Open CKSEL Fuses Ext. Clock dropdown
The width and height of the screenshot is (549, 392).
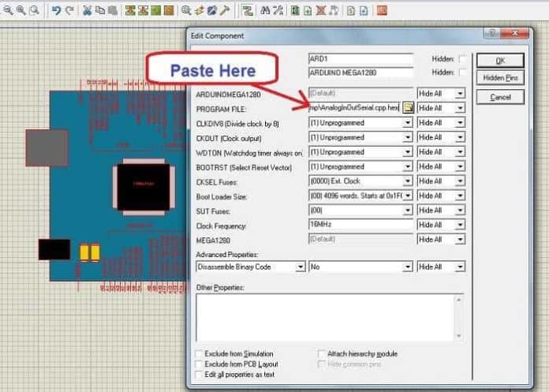pyautogui.click(x=408, y=181)
